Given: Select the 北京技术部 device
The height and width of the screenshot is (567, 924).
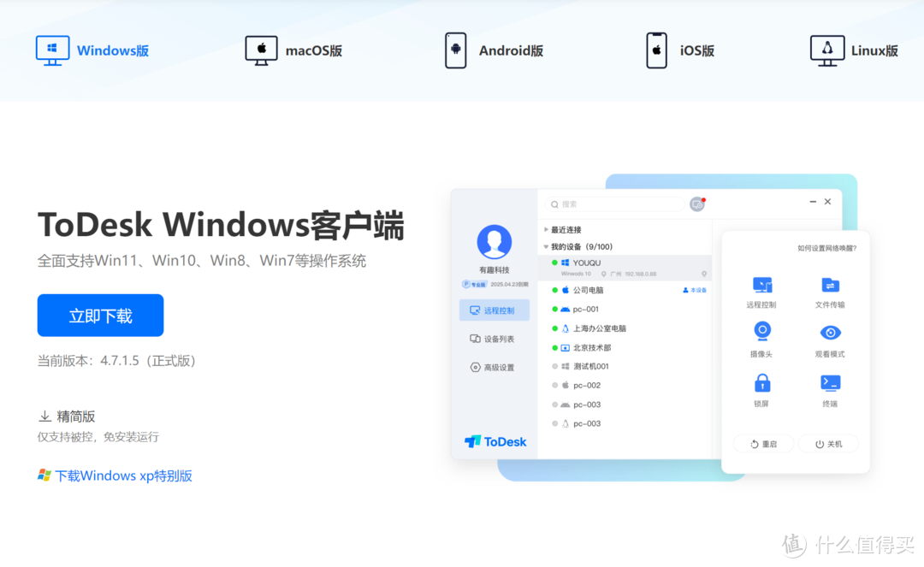Looking at the screenshot, I should (625, 347).
